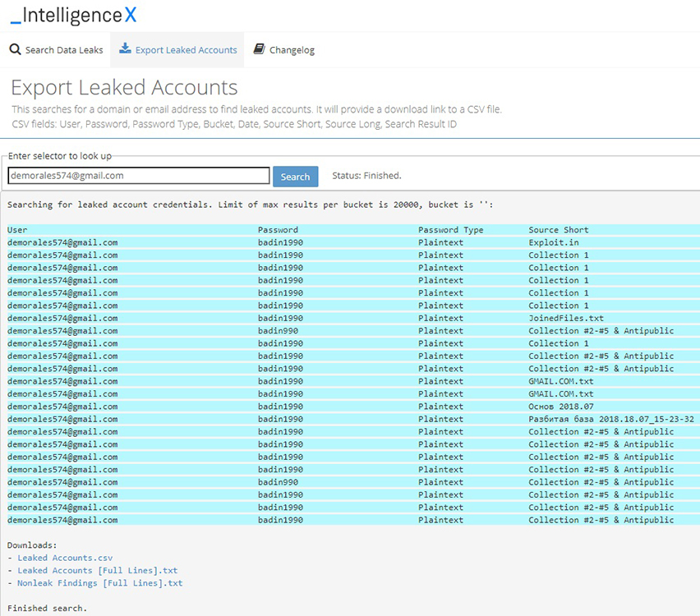
Task: Click the Source Short column header
Action: coord(558,230)
